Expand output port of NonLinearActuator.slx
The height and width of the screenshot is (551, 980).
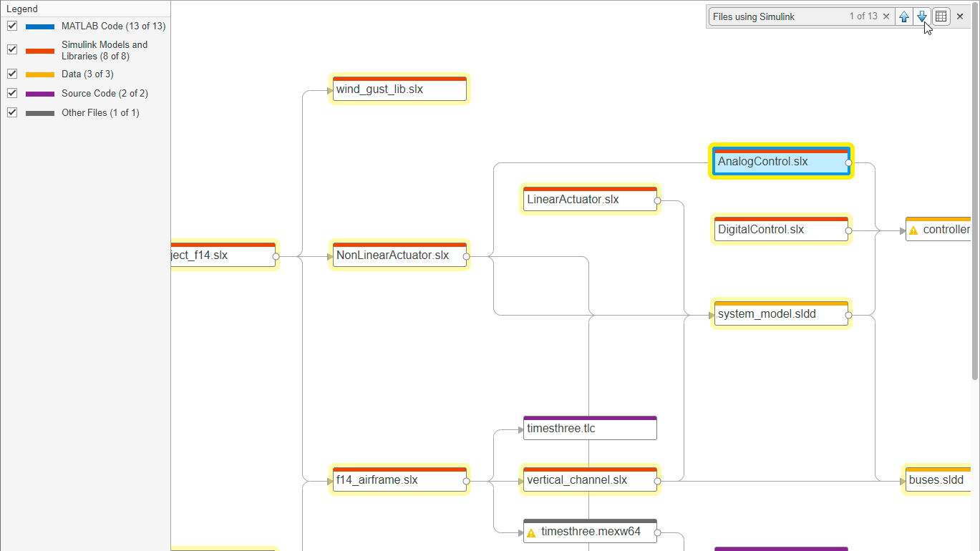[x=467, y=257]
